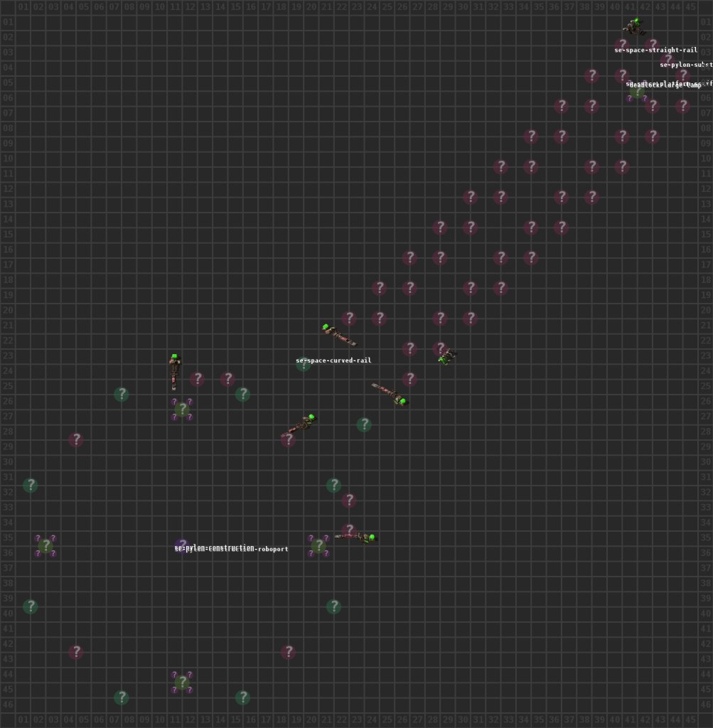
Task: Click red question mark at columns 36-37, rows 06-07
Action: [561, 106]
